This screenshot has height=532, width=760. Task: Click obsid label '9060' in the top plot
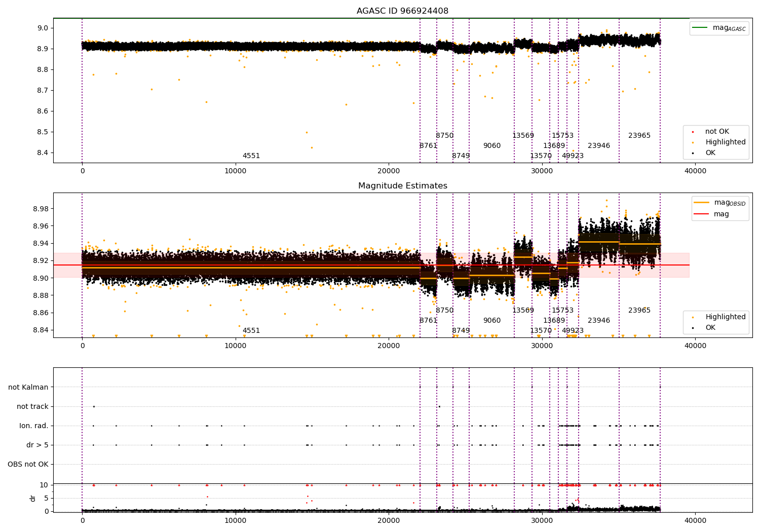pos(492,146)
